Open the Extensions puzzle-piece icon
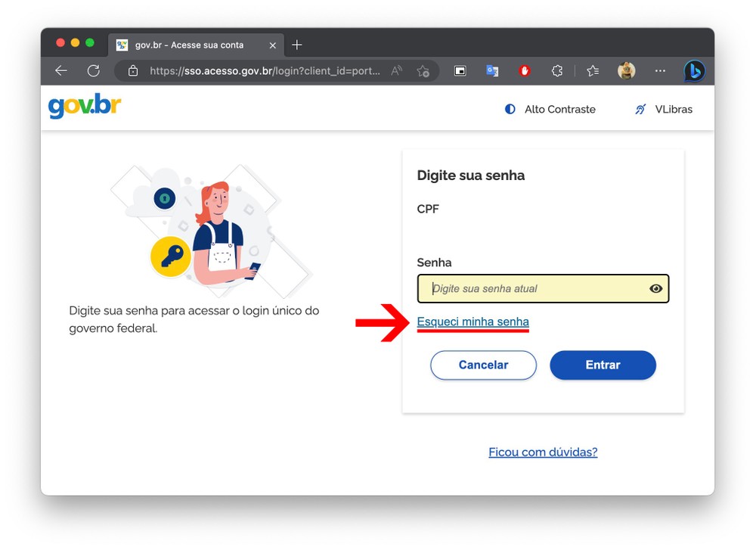This screenshot has height=550, width=756. click(557, 71)
